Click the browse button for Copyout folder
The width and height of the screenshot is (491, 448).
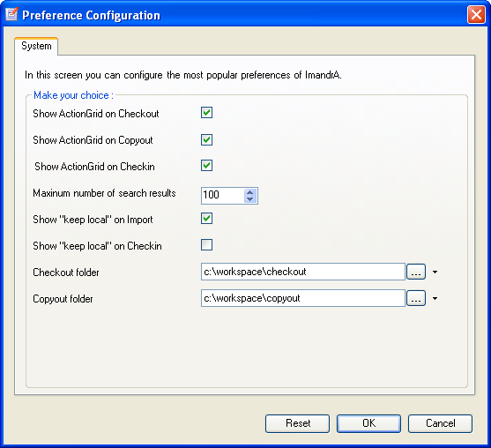click(416, 298)
